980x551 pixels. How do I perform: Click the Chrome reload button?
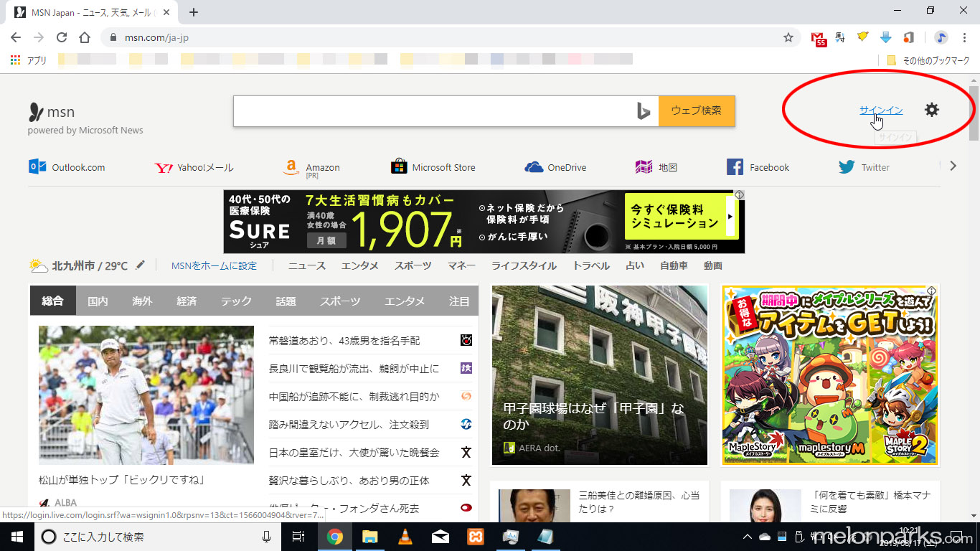62,37
